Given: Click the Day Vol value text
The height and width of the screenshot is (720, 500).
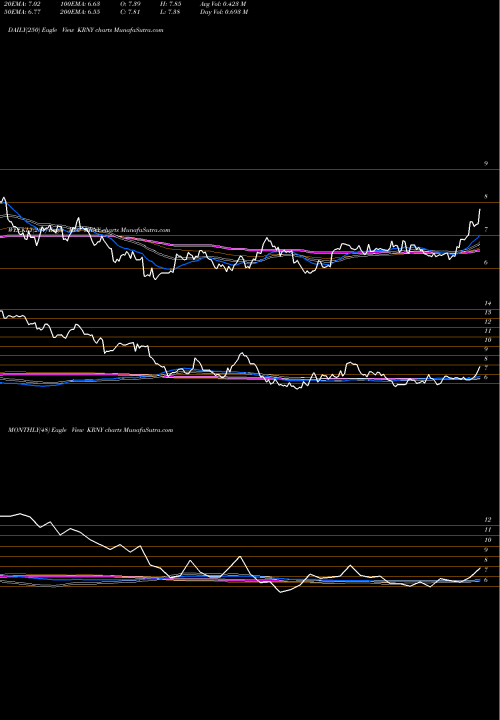Looking at the screenshot, I should click(224, 12).
